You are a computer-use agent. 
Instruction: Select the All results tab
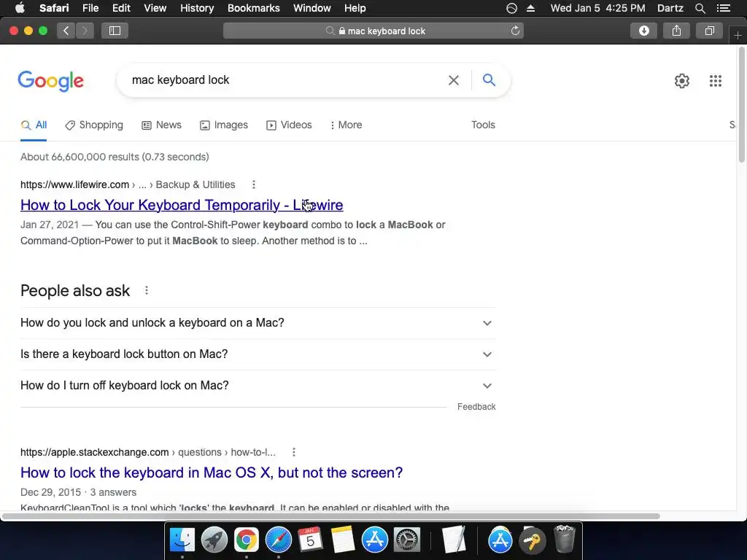click(x=34, y=125)
